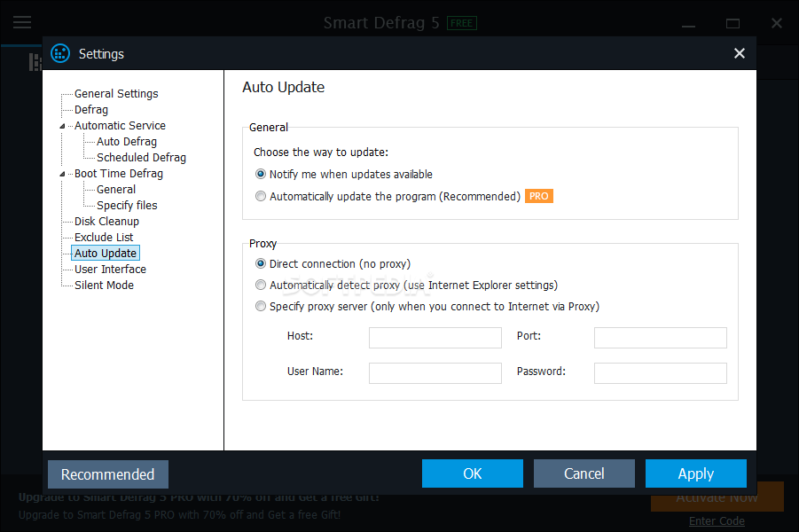
Task: Close the Settings dialog
Action: coord(739,53)
